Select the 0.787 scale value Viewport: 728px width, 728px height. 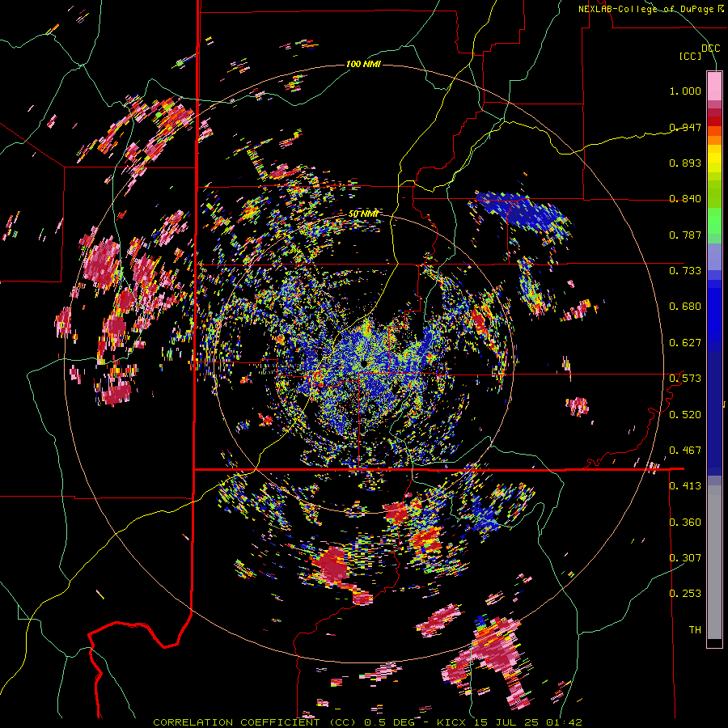(x=685, y=235)
